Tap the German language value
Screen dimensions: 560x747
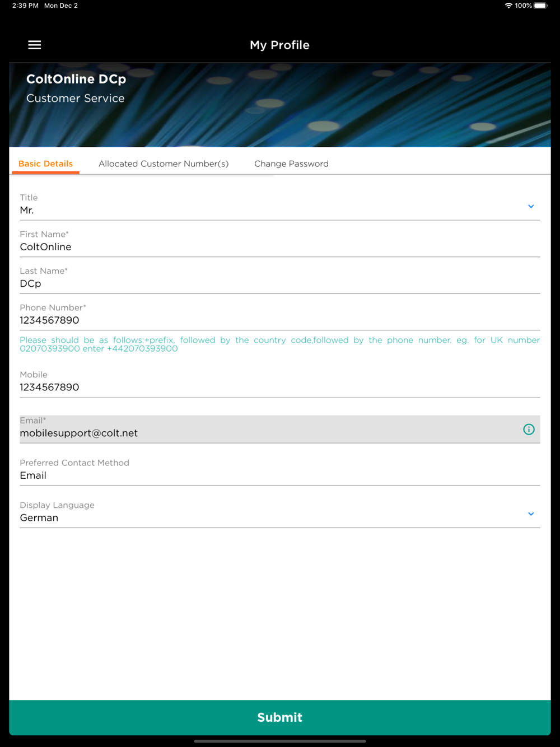[x=39, y=518]
